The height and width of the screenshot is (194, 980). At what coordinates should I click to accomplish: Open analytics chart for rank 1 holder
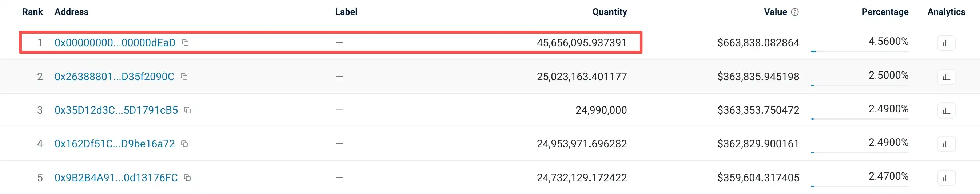pyautogui.click(x=946, y=43)
